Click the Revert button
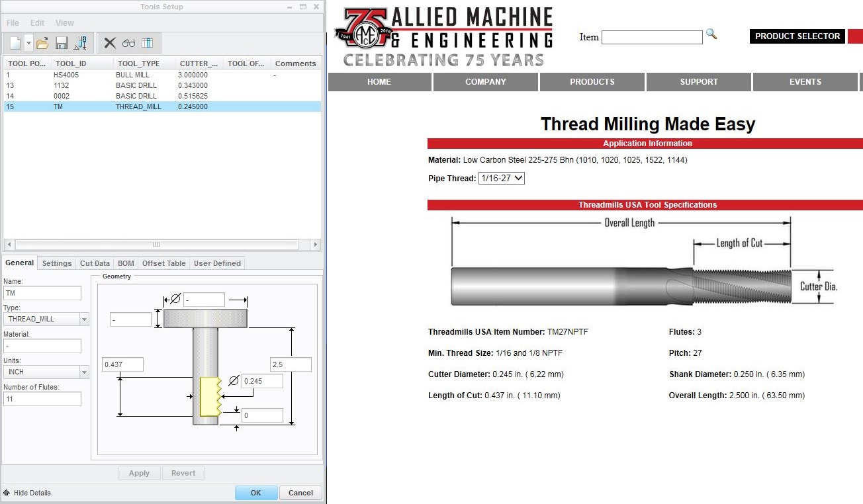This screenshot has height=504, width=863. point(183,473)
